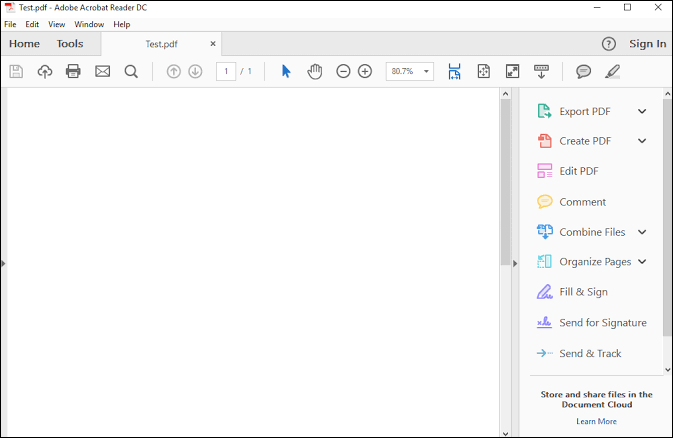Expand the Organize Pages chevron
The width and height of the screenshot is (673, 438).
tap(642, 262)
